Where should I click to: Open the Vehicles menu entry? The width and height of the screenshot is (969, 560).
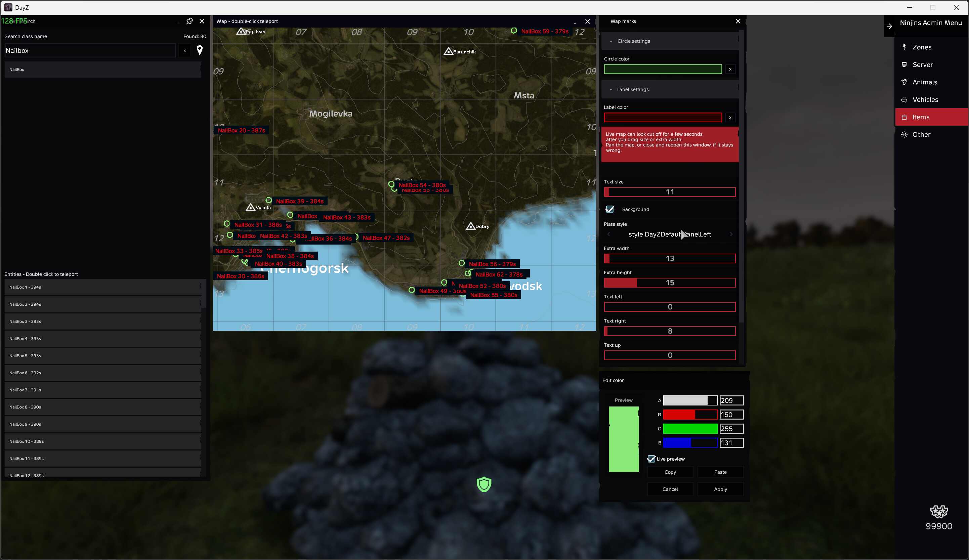click(x=931, y=99)
